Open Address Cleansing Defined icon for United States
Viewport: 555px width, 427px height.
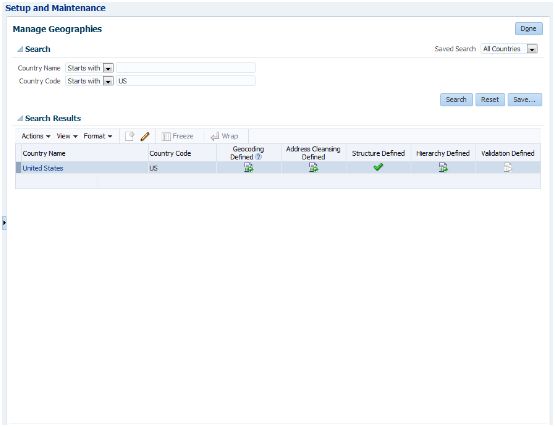click(x=313, y=167)
